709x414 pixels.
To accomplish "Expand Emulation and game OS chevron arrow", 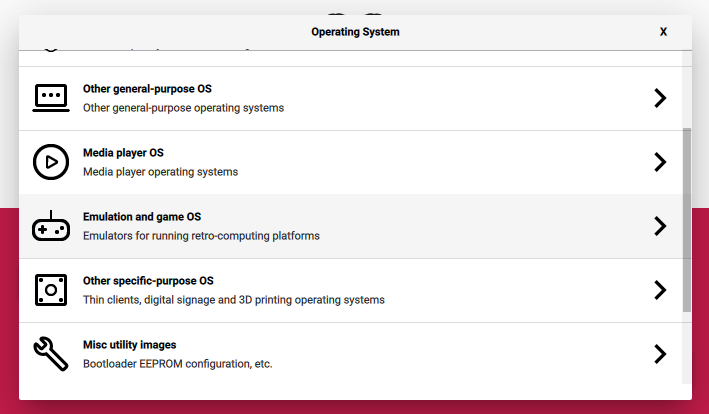I will pyautogui.click(x=660, y=226).
